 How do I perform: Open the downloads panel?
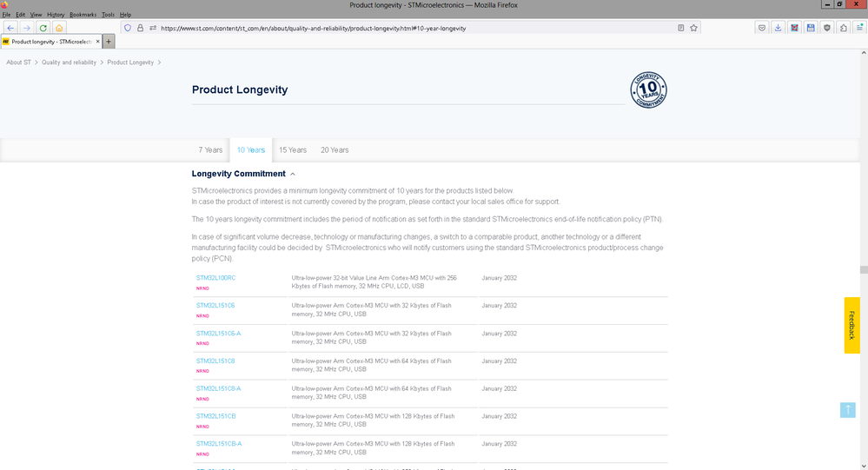(778, 28)
